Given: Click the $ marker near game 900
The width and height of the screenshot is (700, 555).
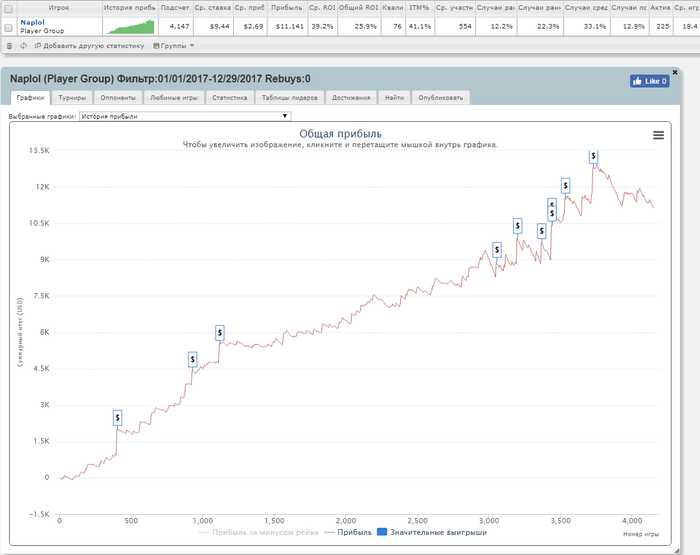Looking at the screenshot, I should point(193,359).
